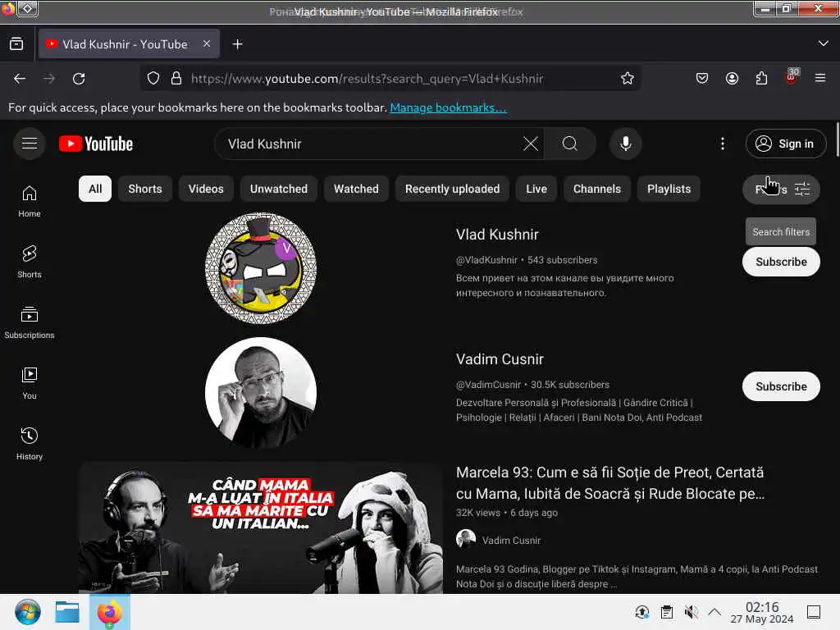Image resolution: width=840 pixels, height=630 pixels.
Task: Expand the list all tabs chevron
Action: pyautogui.click(x=824, y=43)
